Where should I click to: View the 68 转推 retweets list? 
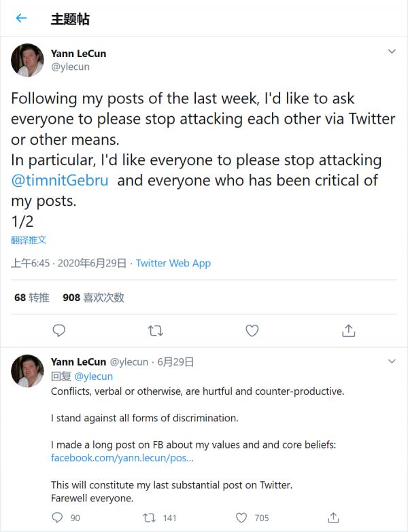pyautogui.click(x=31, y=298)
